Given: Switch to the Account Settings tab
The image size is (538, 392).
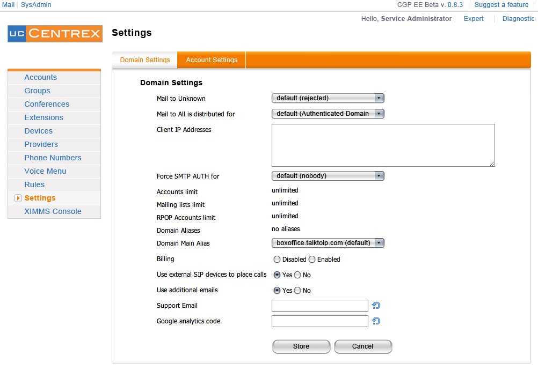Looking at the screenshot, I should point(212,60).
